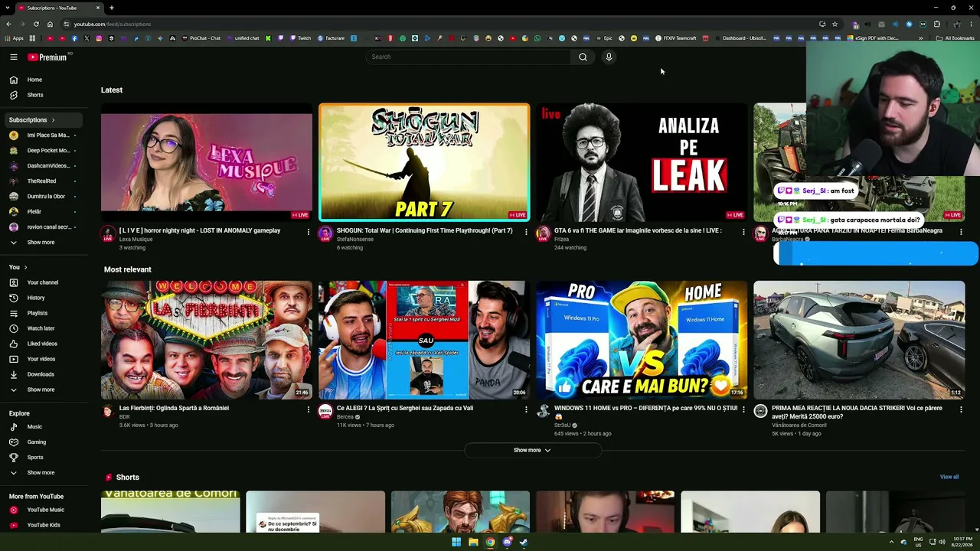Open the ProChat - Chat bookmark
Image resolution: width=980 pixels, height=551 pixels.
click(200, 38)
